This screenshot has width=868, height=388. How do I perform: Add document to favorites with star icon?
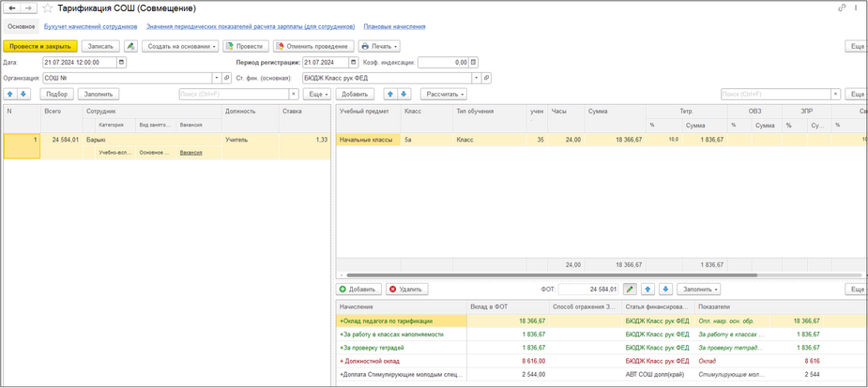(47, 8)
